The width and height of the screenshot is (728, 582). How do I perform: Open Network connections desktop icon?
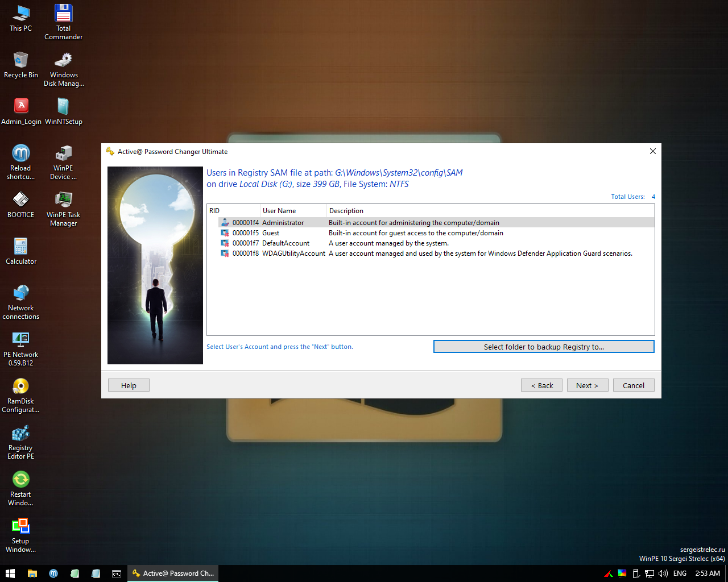[x=21, y=302]
